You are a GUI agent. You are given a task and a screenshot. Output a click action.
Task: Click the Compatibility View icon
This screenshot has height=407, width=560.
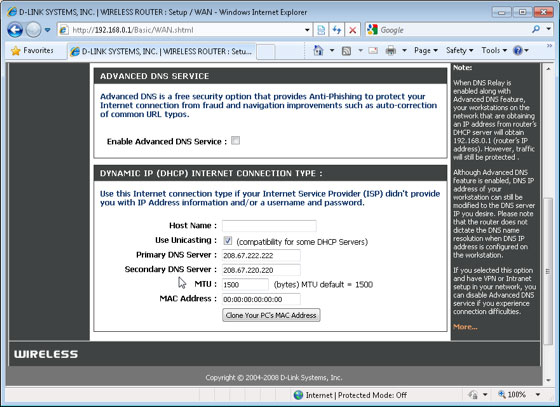click(x=321, y=30)
